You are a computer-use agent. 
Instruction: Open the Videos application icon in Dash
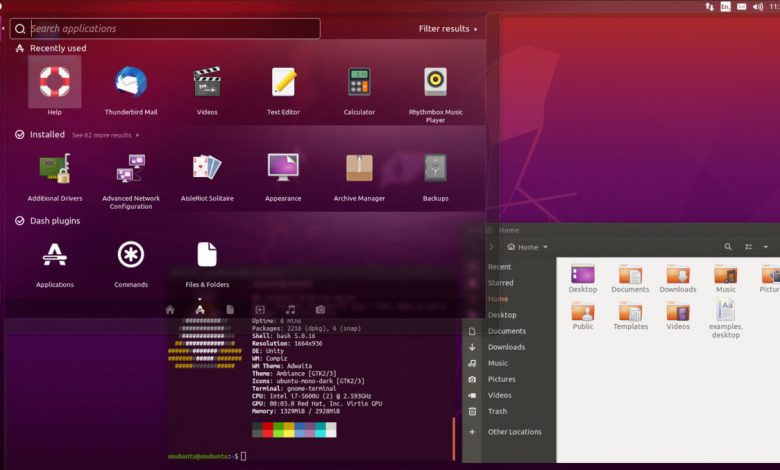pyautogui.click(x=207, y=82)
